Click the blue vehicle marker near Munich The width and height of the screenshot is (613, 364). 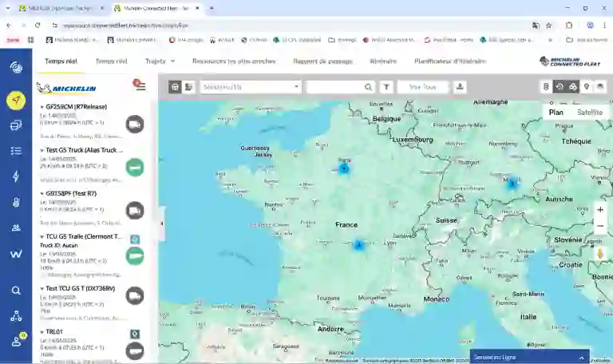(x=512, y=183)
